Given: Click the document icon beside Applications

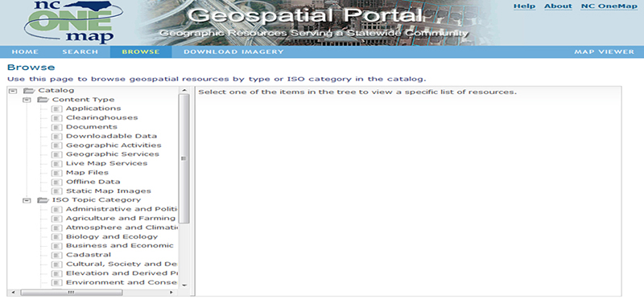Looking at the screenshot, I should [x=57, y=109].
